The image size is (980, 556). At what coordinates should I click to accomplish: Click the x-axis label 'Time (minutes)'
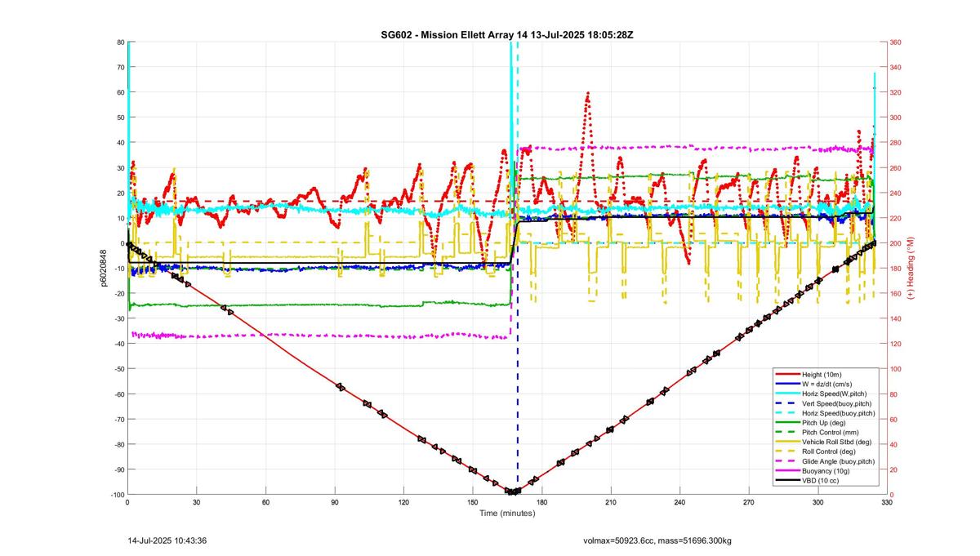[x=506, y=514]
